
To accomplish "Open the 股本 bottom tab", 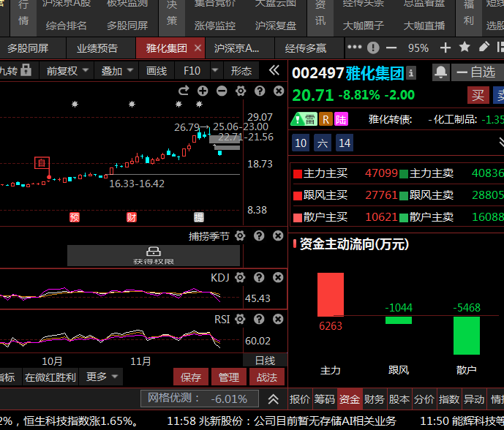I will click(399, 399).
